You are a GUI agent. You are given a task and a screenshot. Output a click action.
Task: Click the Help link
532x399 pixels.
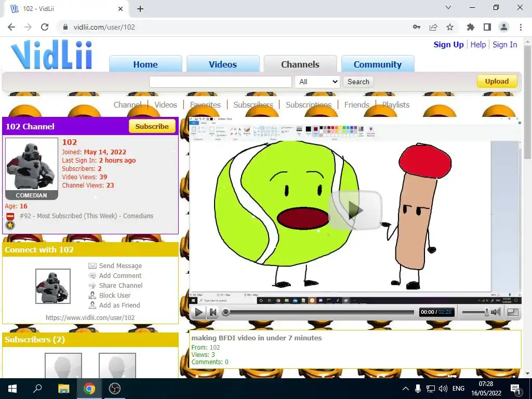[x=478, y=45]
